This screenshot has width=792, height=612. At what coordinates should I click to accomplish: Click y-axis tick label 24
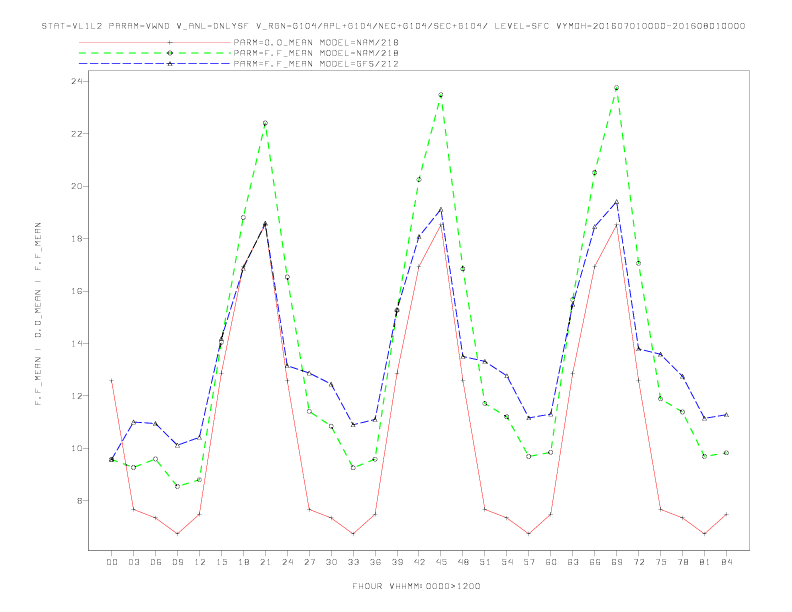(77, 81)
